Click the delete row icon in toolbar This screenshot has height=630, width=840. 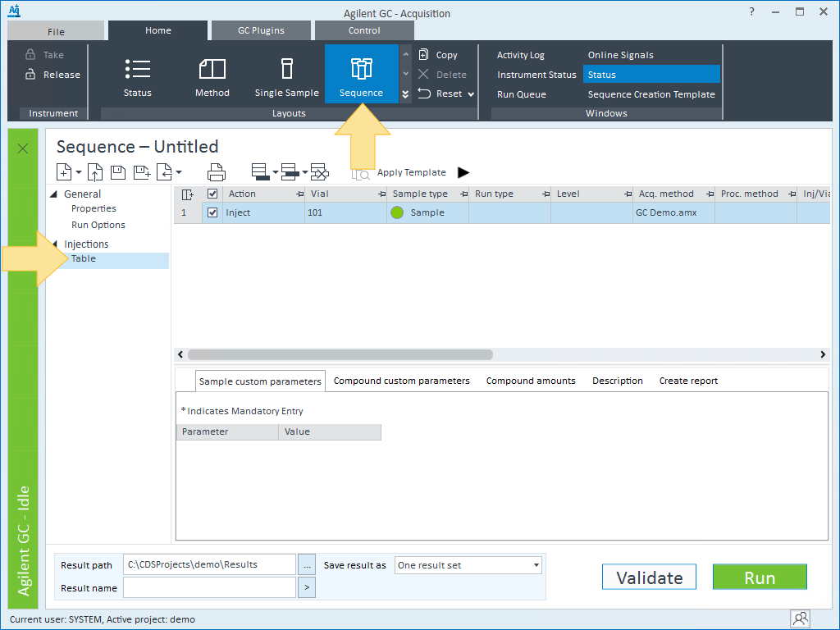coord(320,172)
